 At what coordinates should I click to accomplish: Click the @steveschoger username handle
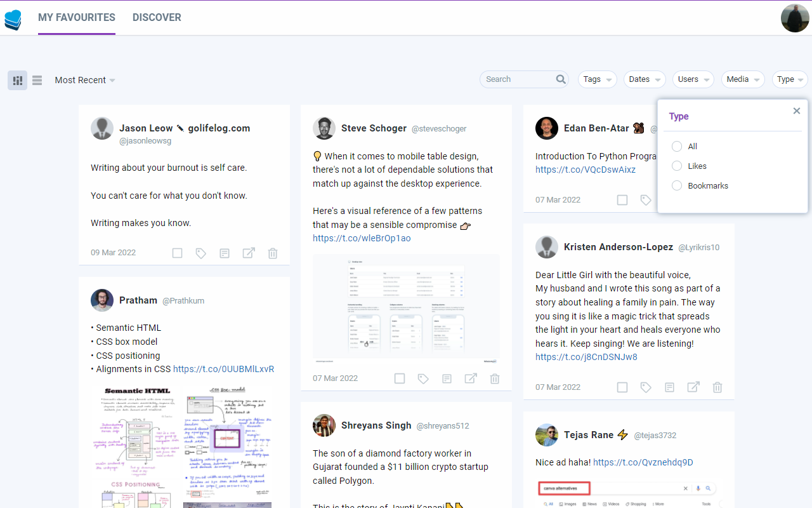click(440, 128)
